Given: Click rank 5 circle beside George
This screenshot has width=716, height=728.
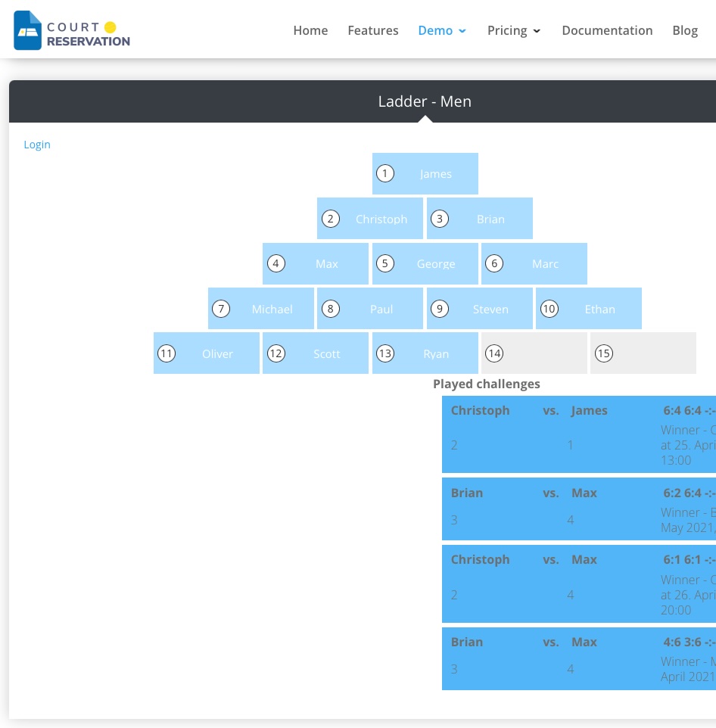Looking at the screenshot, I should click(x=385, y=263).
